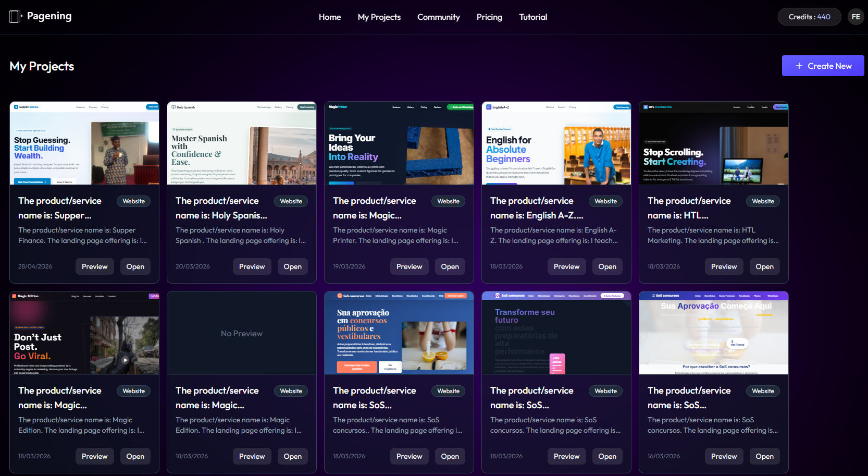This screenshot has height=476, width=868.
Task: Click the title 'name is: HTL...'
Action: (678, 215)
